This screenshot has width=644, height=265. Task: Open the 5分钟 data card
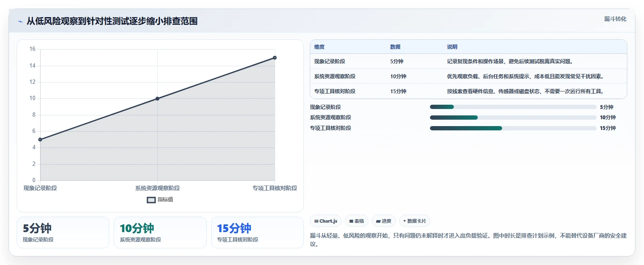pyautogui.click(x=63, y=233)
